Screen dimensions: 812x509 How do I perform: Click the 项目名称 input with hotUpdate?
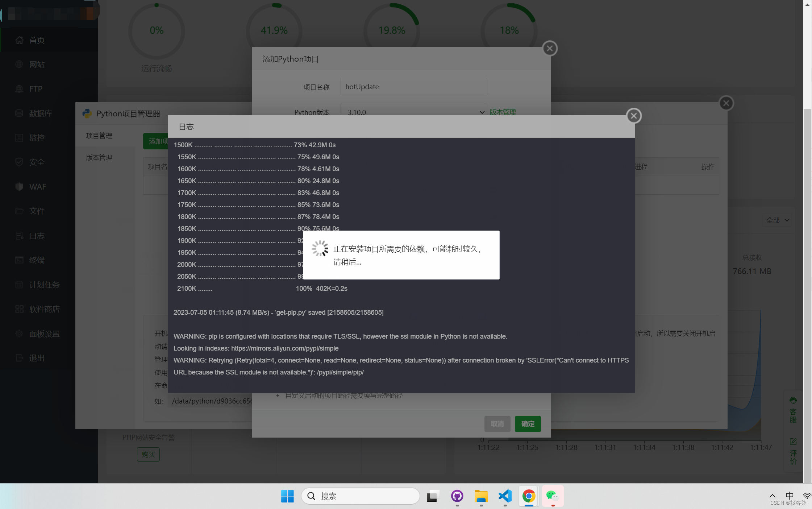click(x=414, y=87)
